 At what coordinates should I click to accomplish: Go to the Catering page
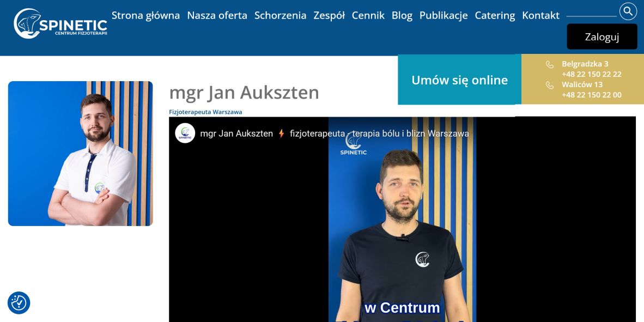495,16
